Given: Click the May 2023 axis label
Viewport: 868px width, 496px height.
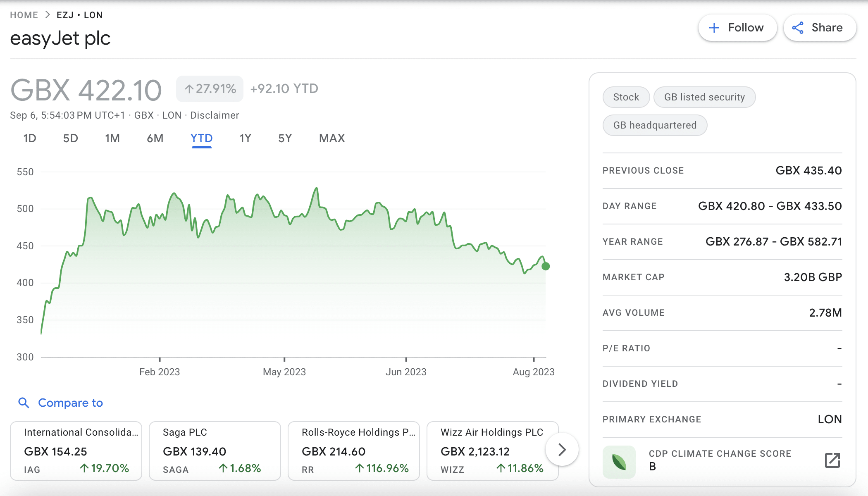Looking at the screenshot, I should [284, 372].
